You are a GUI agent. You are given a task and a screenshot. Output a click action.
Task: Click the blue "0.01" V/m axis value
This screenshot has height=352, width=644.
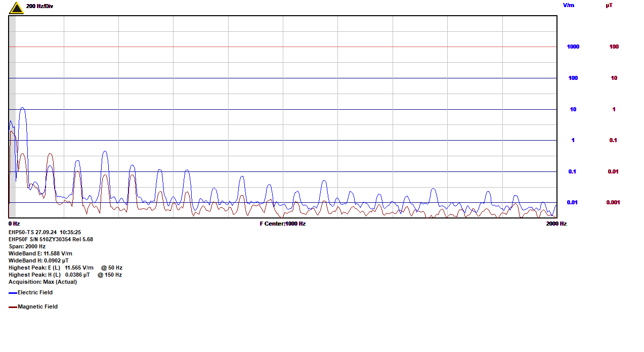572,202
